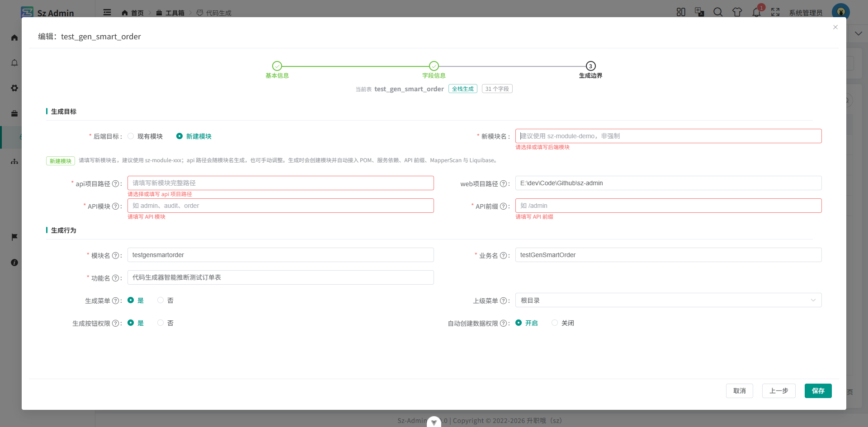This screenshot has width=868, height=427.
Task: Focus the 新模块名 input field
Action: (668, 136)
